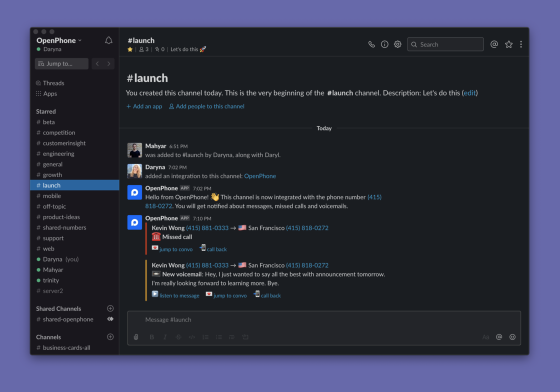The height and width of the screenshot is (392, 560).
Task: Open channel settings gear icon
Action: [x=397, y=44]
